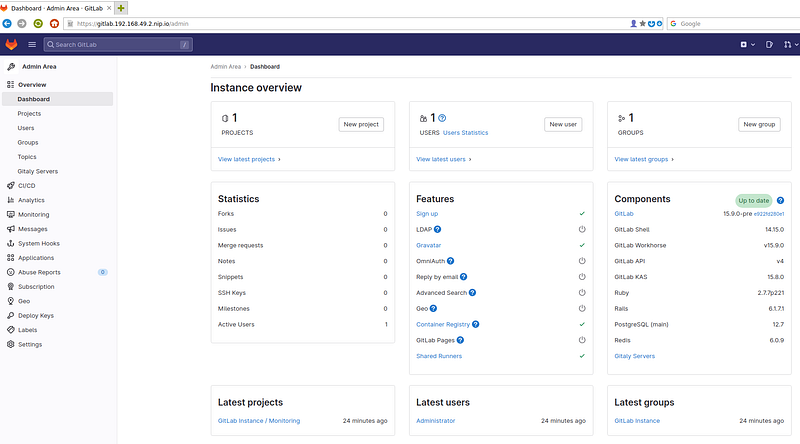Click the browser forward button
The width and height of the screenshot is (800, 444).
click(x=22, y=23)
